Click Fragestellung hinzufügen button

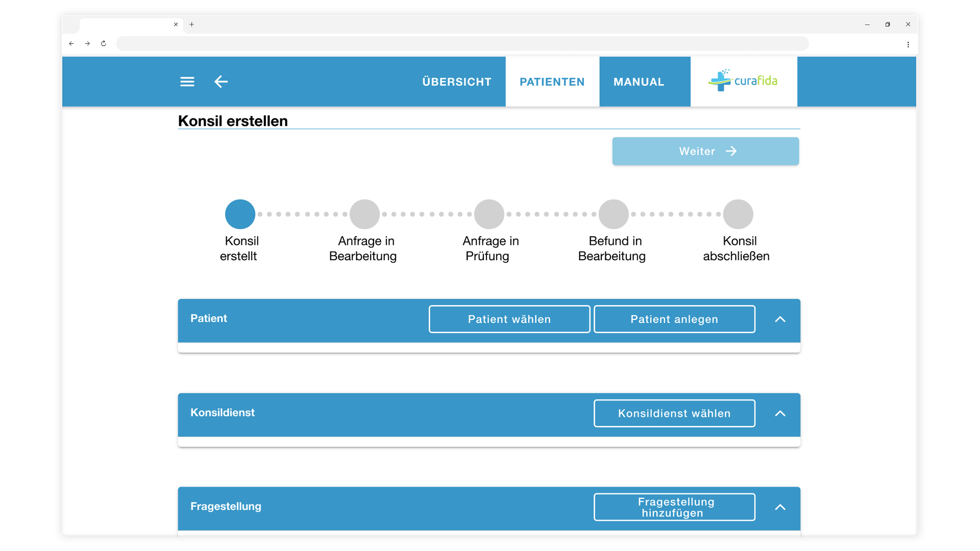(x=674, y=507)
